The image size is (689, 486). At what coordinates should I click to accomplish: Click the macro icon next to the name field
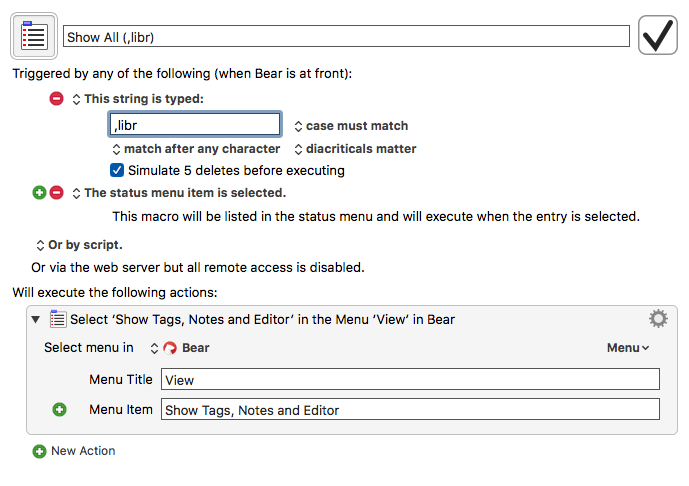pyautogui.click(x=34, y=36)
